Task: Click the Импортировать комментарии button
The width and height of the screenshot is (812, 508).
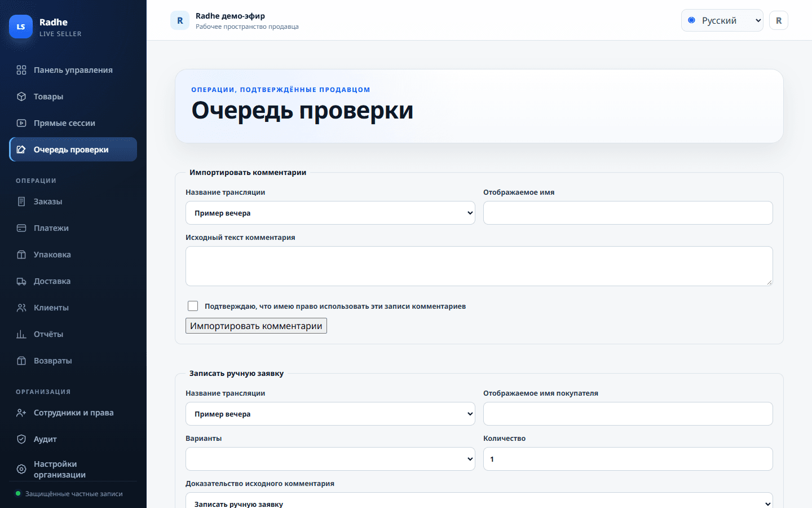Action: [x=256, y=326]
